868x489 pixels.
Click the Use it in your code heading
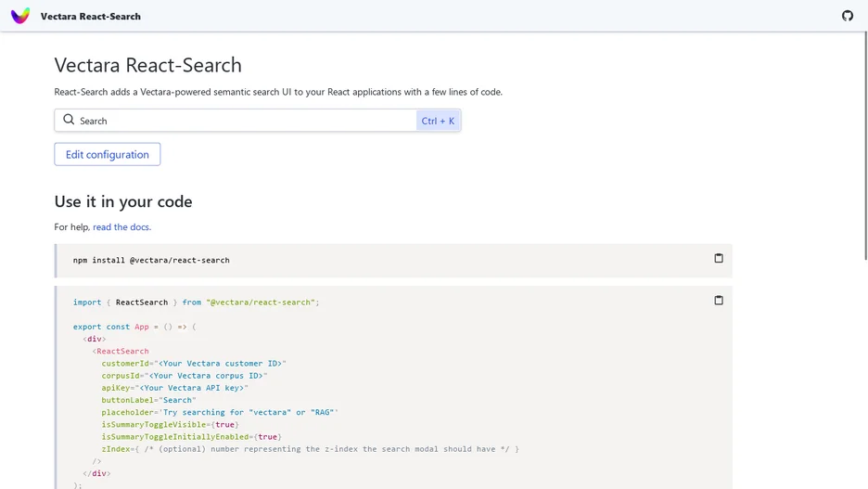tap(123, 201)
